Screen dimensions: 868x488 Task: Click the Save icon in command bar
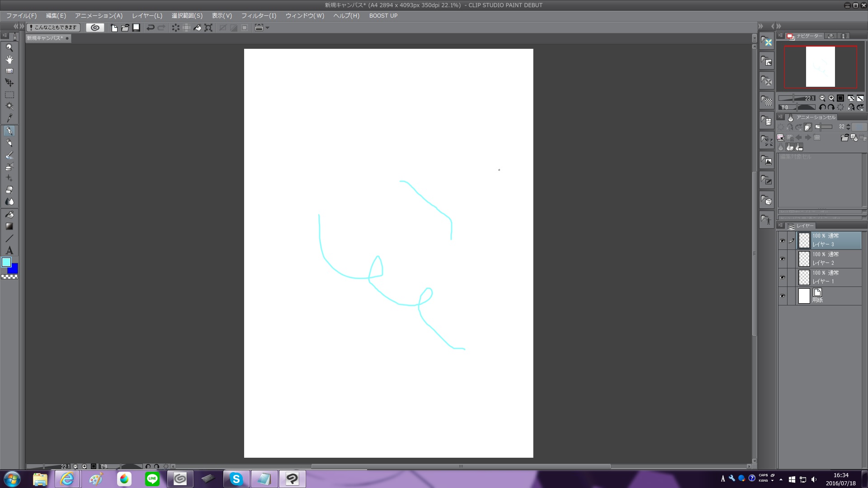[x=136, y=28]
